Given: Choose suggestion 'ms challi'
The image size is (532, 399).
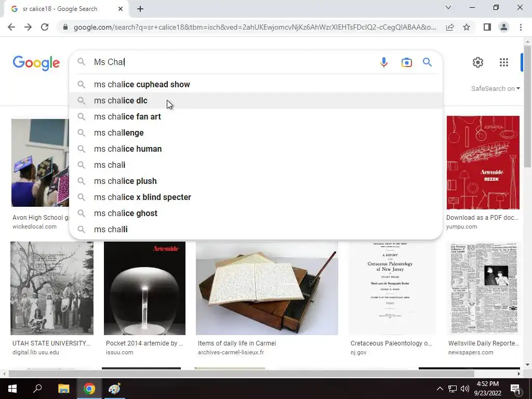Looking at the screenshot, I should click(256, 229).
